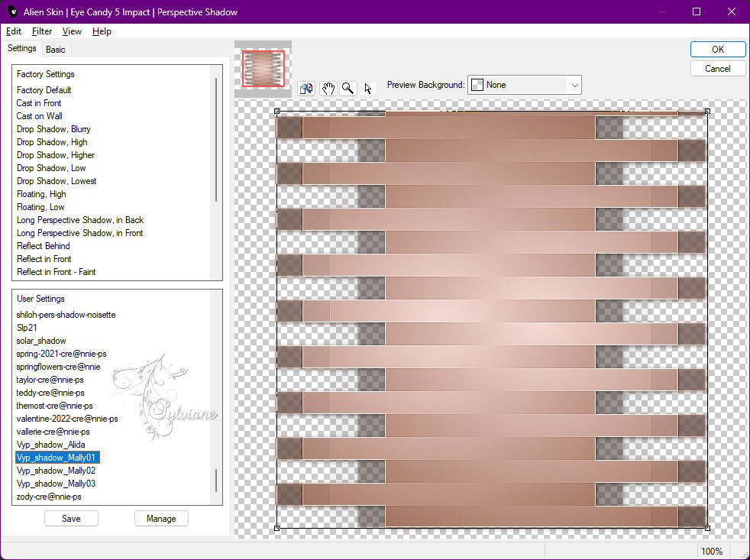
Task: Open the Help menu
Action: click(x=102, y=31)
